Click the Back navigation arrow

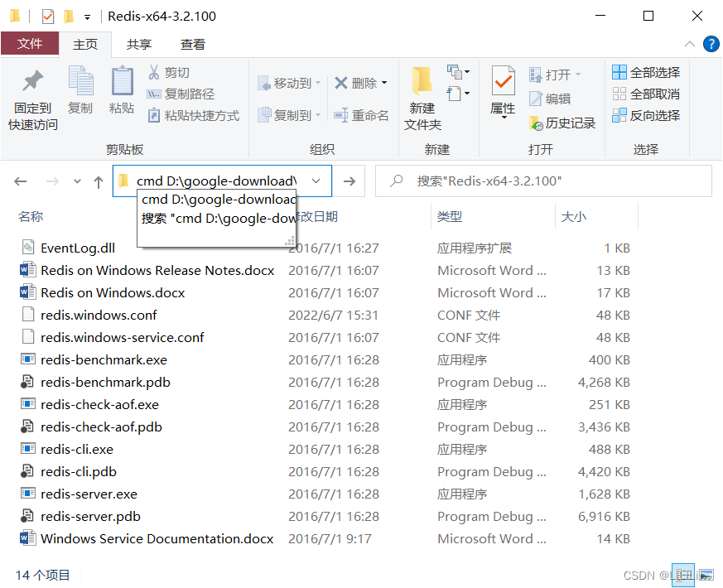pyautogui.click(x=20, y=181)
